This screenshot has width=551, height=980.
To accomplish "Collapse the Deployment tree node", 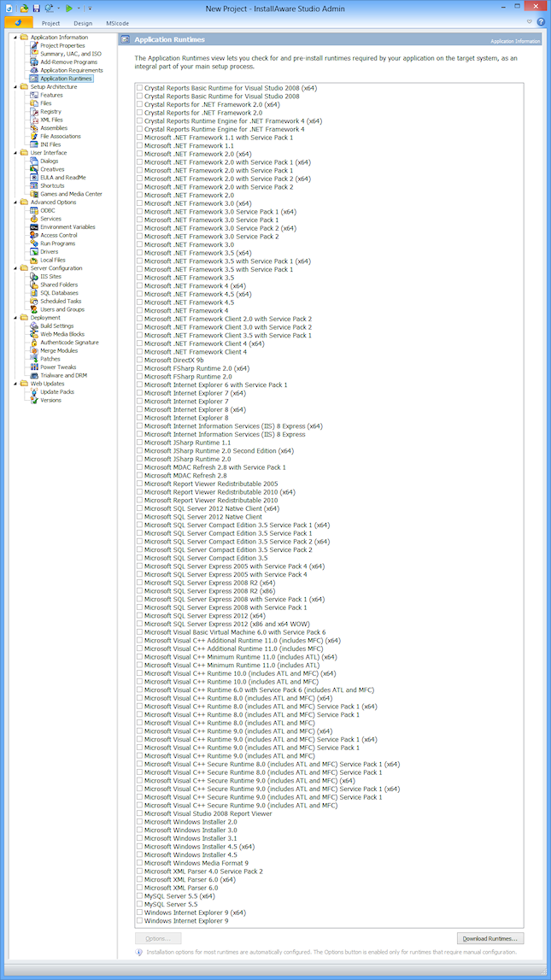I will click(x=15, y=318).
